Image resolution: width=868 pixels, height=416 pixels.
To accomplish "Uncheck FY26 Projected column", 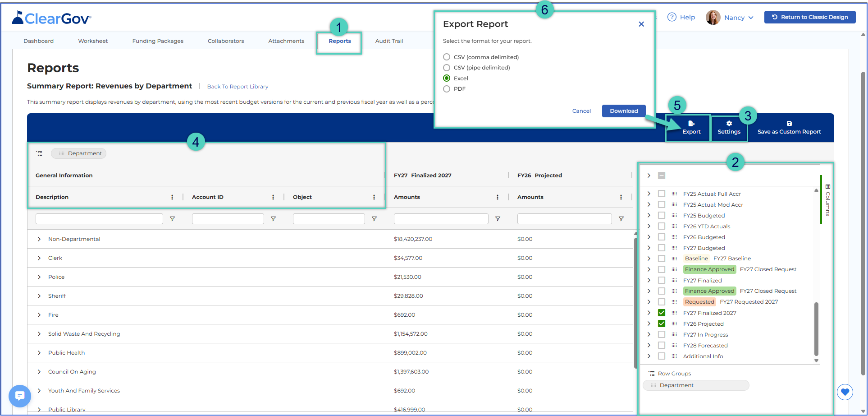I will point(662,324).
